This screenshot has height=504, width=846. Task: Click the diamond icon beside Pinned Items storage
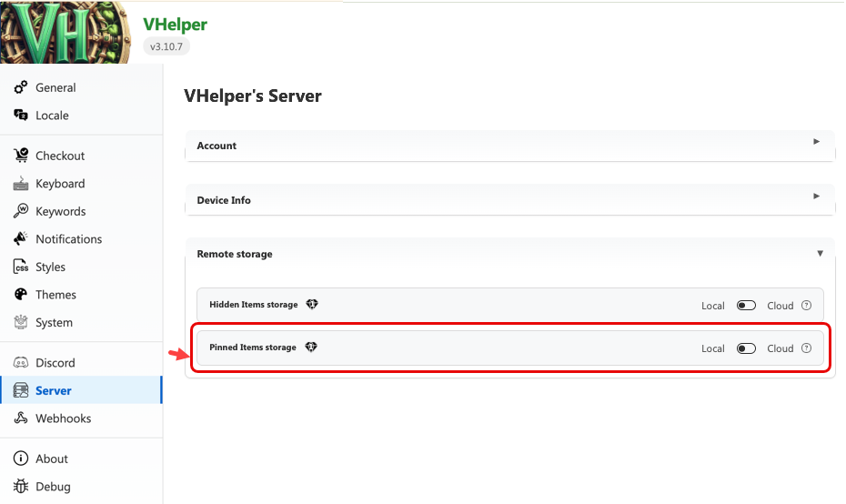click(311, 348)
